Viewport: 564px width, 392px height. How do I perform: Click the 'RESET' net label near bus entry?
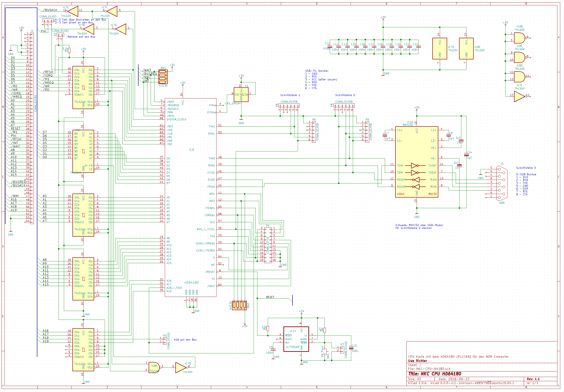click(270, 297)
